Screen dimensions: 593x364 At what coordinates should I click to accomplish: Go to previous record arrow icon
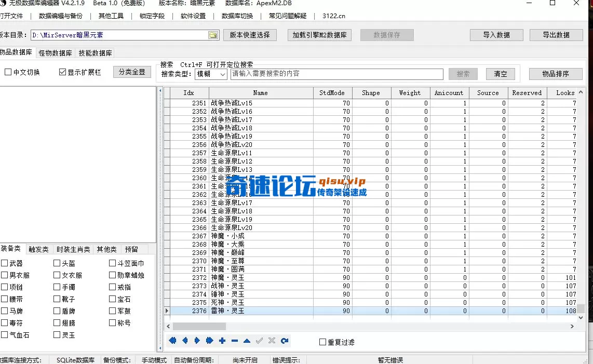pyautogui.click(x=185, y=341)
